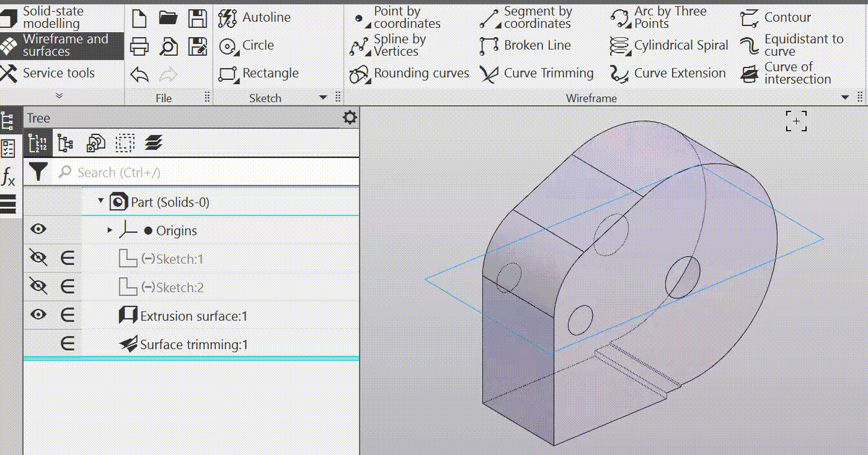Hide the Origins item with eye icon
Image resolution: width=868 pixels, height=455 pixels.
pyautogui.click(x=38, y=230)
